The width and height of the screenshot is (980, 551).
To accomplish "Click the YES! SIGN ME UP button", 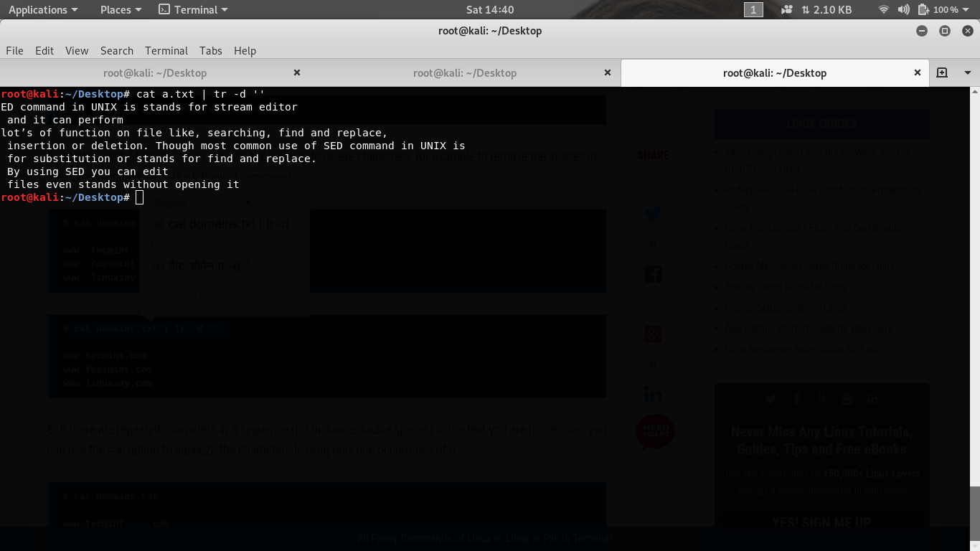I will pyautogui.click(x=821, y=522).
